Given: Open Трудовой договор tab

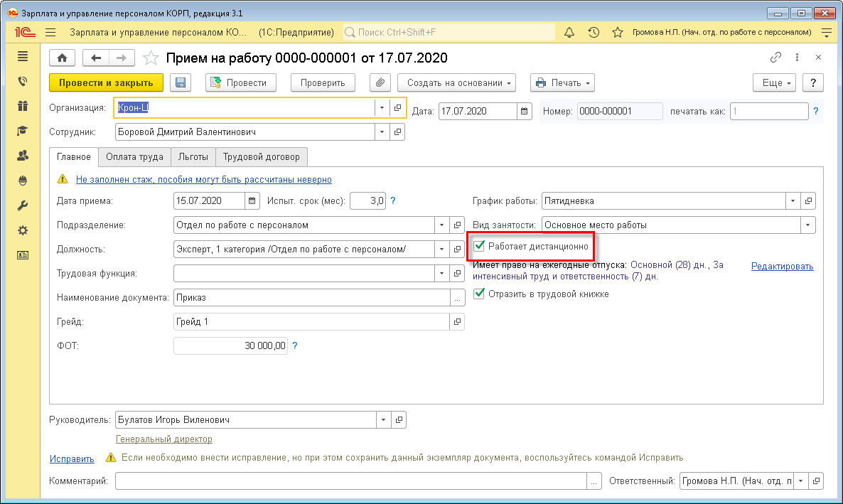Looking at the screenshot, I should click(x=262, y=157).
